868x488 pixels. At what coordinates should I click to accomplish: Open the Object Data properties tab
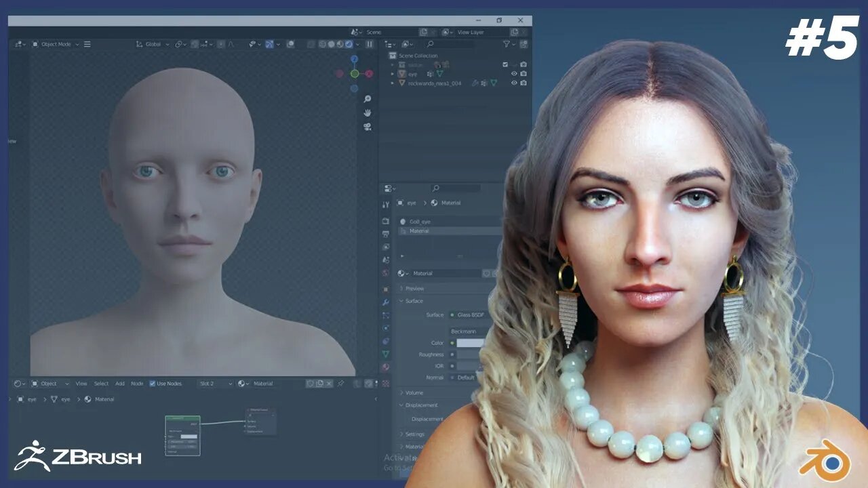tap(385, 354)
